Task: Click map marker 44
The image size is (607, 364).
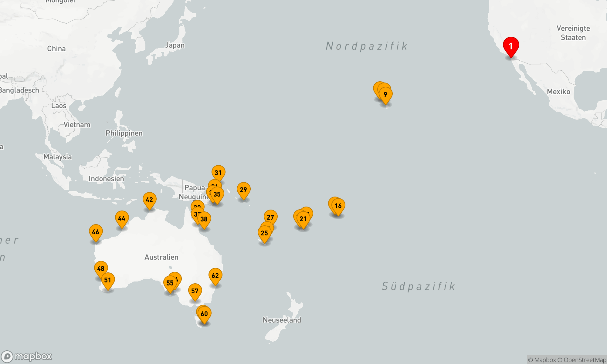Action: point(122,218)
